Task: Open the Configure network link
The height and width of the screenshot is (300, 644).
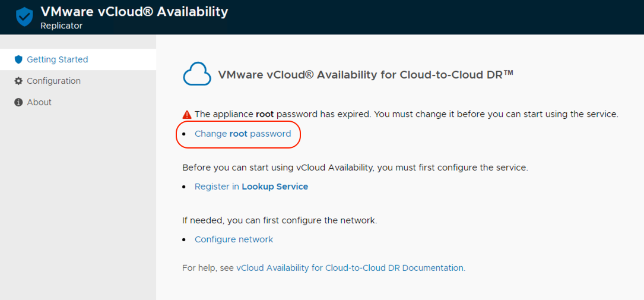Action: 234,239
